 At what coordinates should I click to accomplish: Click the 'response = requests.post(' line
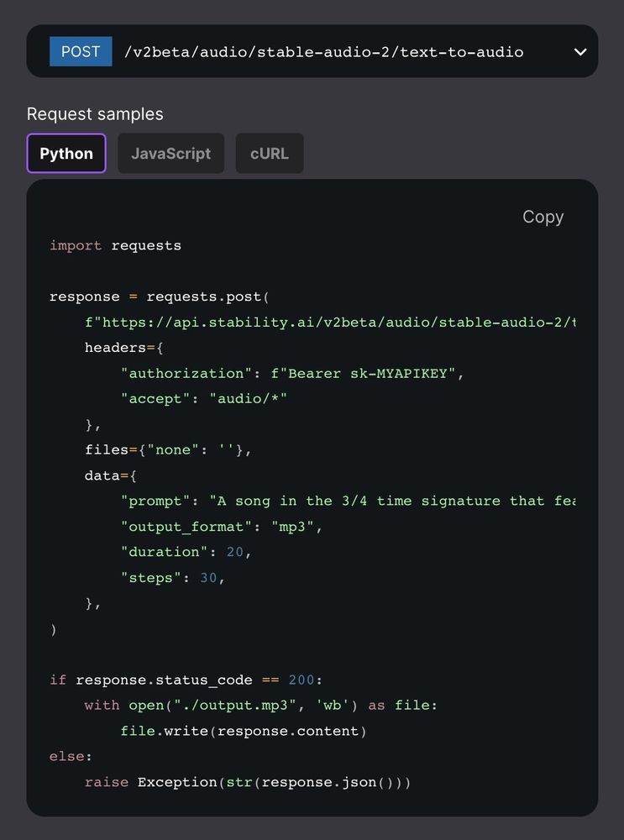tap(159, 297)
